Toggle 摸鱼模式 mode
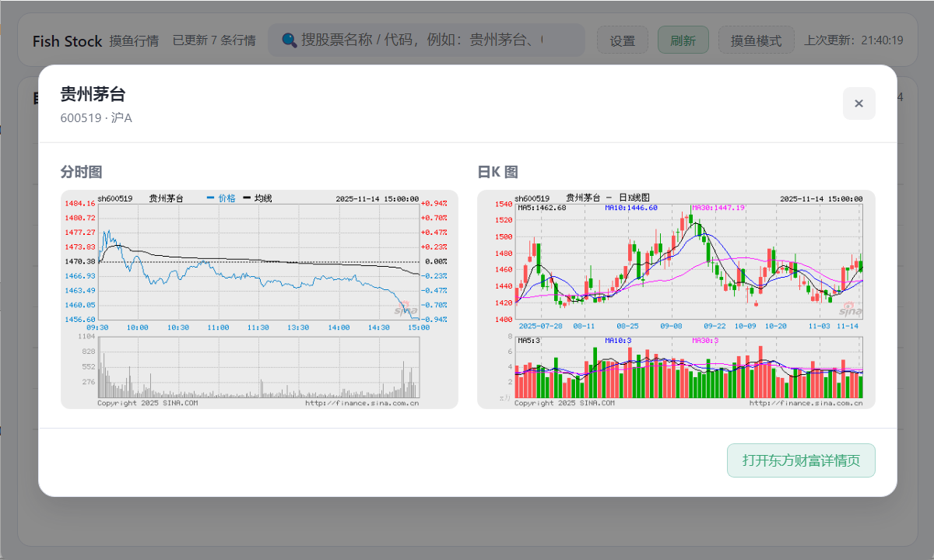 756,40
